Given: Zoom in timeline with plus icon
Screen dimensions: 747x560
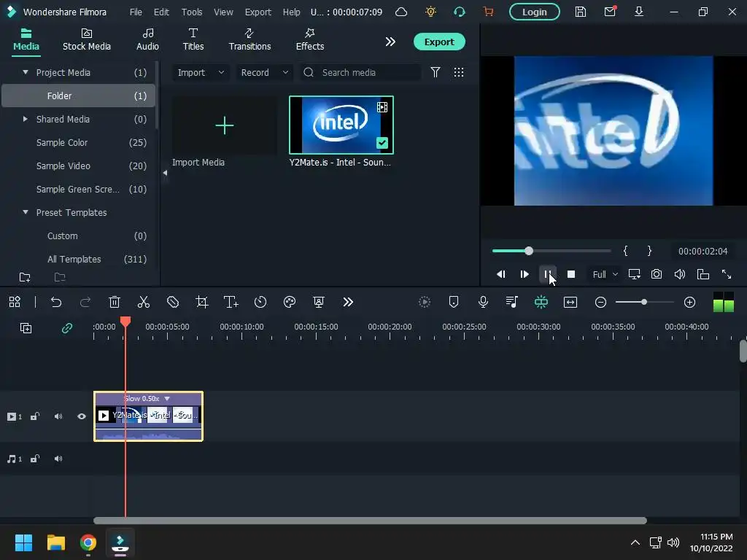Looking at the screenshot, I should pos(689,302).
